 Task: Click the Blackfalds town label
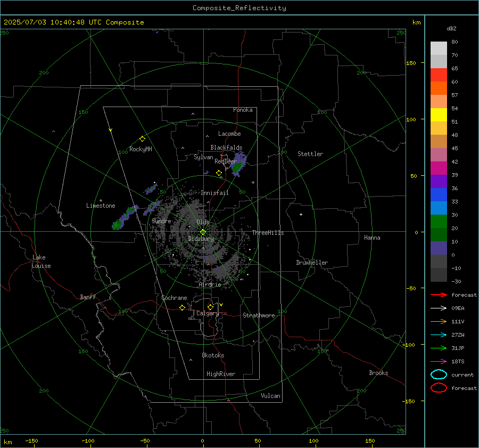click(226, 148)
